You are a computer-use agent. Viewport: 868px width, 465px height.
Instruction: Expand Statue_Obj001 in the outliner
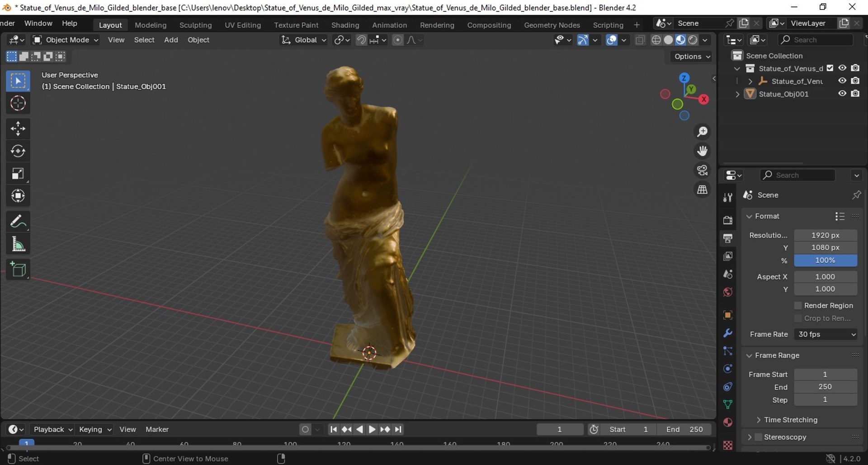pos(738,94)
